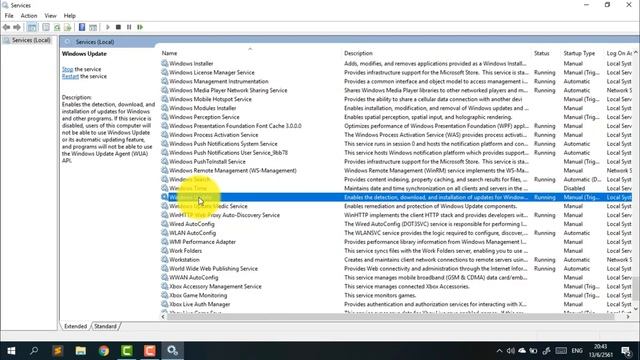Select the Windows Update Medic Service row
Screen dimensions: 640x360
[x=208, y=206]
